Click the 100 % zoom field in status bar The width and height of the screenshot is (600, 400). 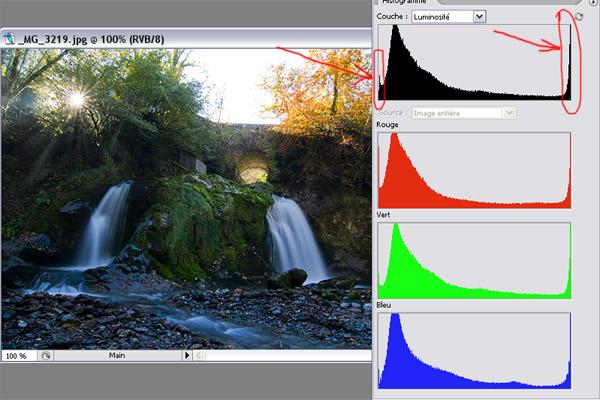click(19, 356)
